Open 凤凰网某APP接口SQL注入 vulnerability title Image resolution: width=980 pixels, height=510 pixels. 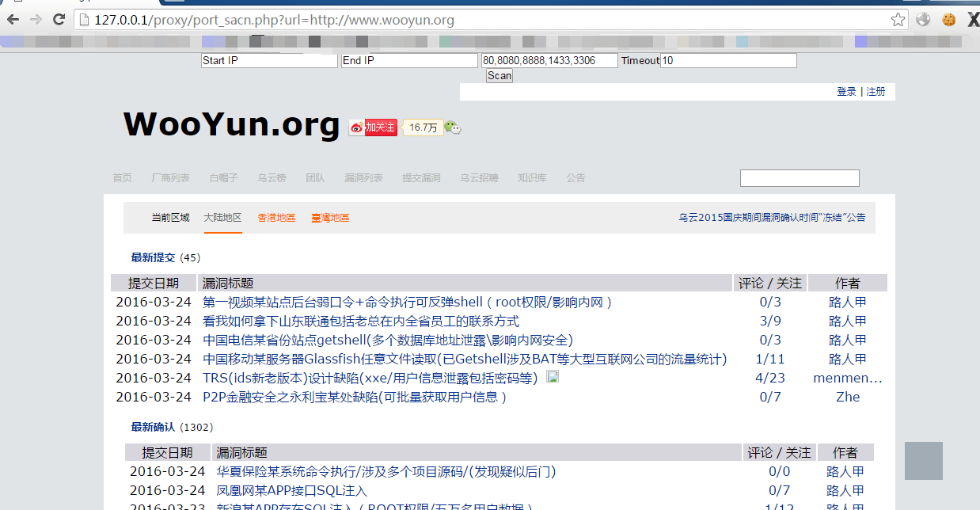(292, 491)
